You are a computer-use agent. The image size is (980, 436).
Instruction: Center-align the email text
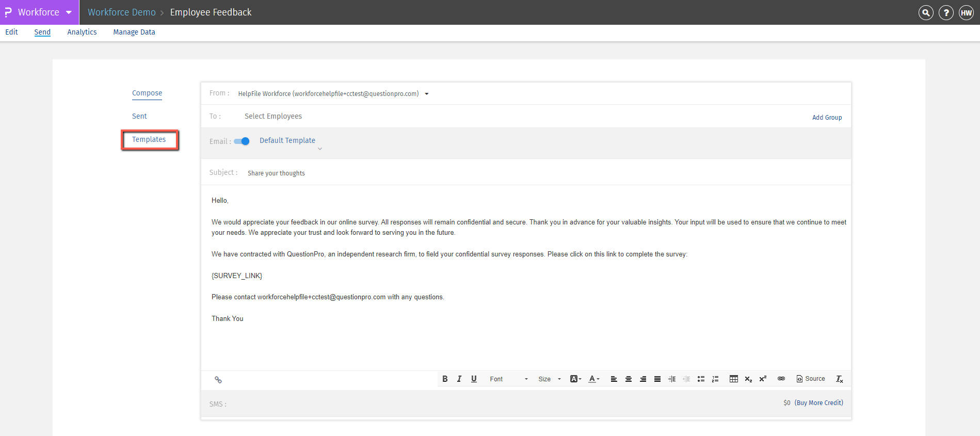[x=628, y=379]
